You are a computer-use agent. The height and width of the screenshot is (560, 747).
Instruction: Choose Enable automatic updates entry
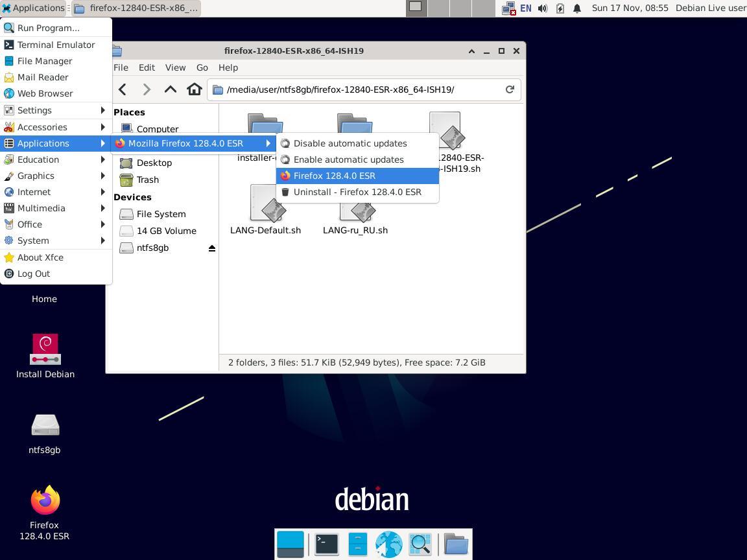click(357, 159)
